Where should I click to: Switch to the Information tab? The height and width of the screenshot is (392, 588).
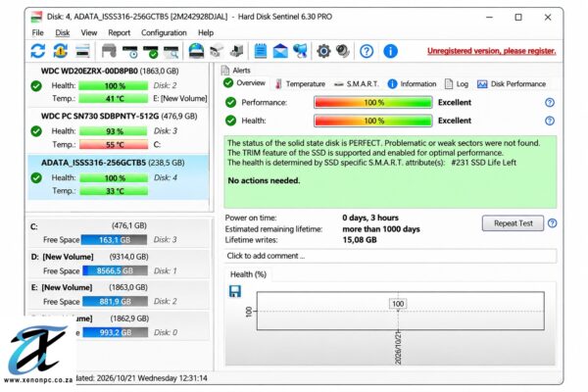click(x=412, y=84)
